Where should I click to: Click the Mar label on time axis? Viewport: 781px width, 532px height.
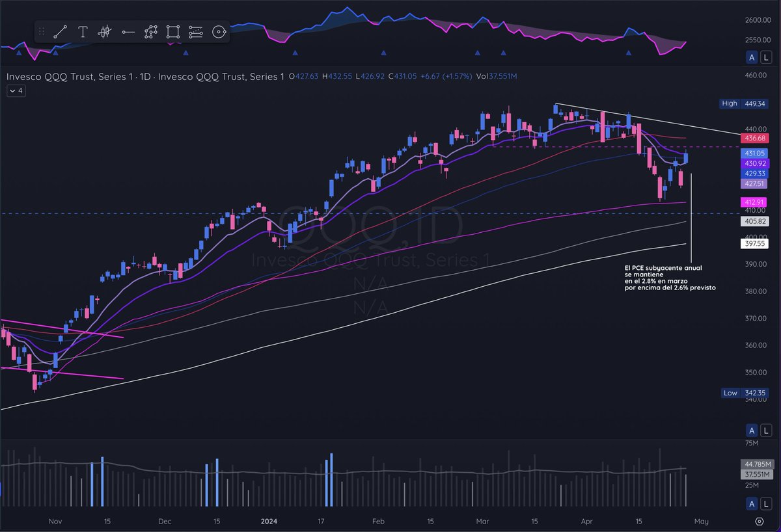pyautogui.click(x=482, y=522)
